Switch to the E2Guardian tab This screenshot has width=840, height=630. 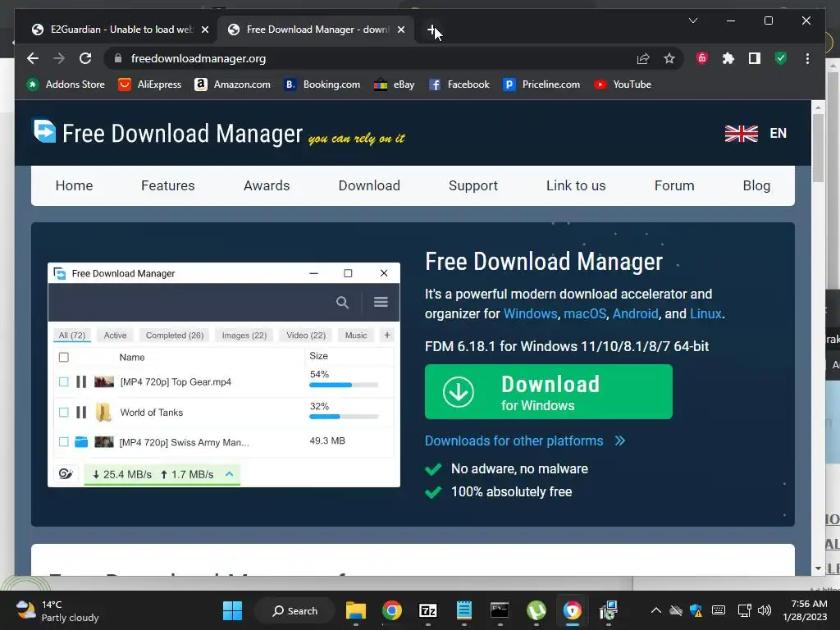point(120,30)
